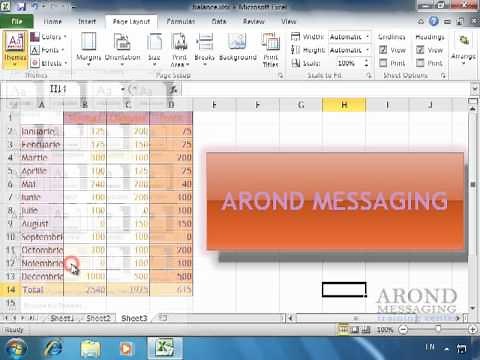Click horizontal scrollbar left arrow
This screenshot has width=480, height=360.
click(291, 318)
